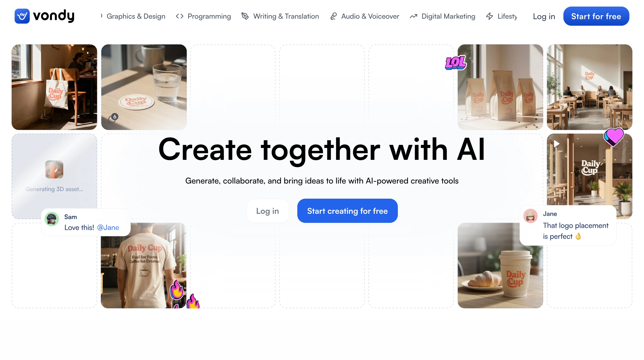Click the pink heart sticker
This screenshot has width=644, height=360.
tap(614, 137)
